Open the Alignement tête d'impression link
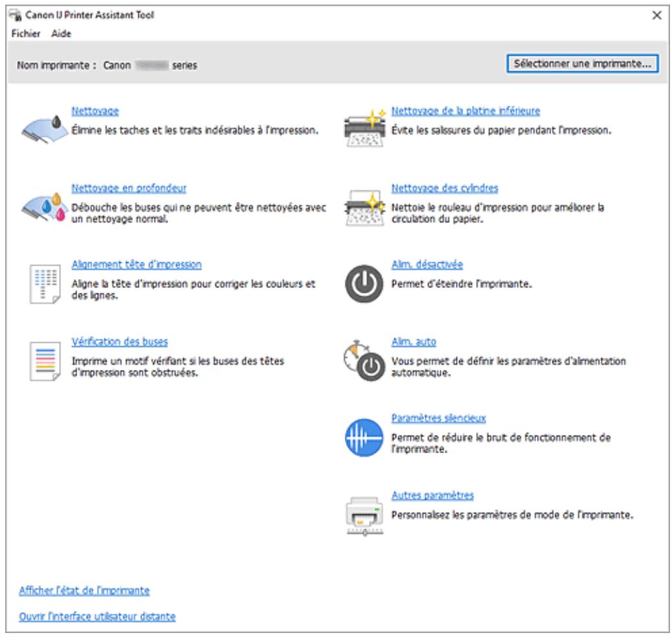The image size is (672, 635). [137, 264]
